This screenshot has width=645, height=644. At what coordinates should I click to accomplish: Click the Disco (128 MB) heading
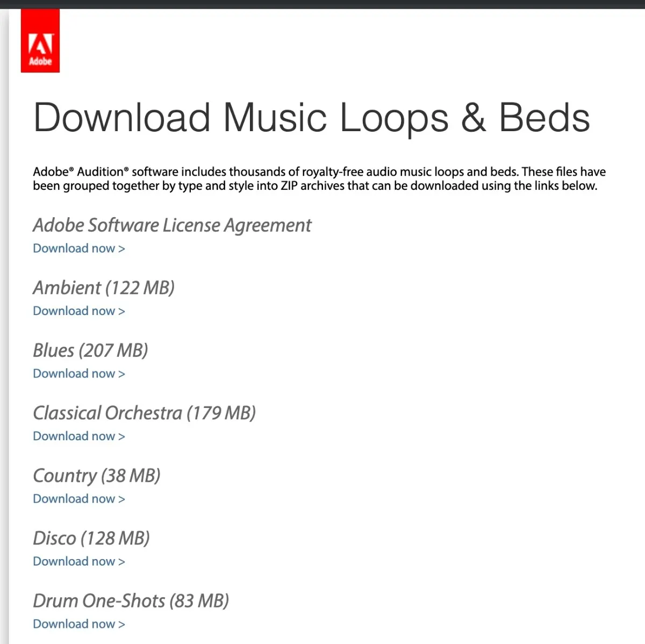pyautogui.click(x=91, y=538)
